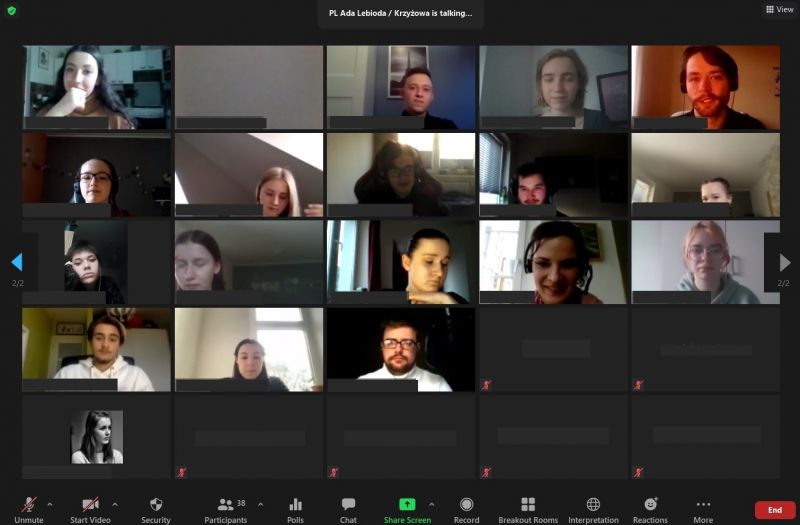Image resolution: width=800 pixels, height=525 pixels.
Task: Open Breakout Rooms
Action: pos(528,510)
